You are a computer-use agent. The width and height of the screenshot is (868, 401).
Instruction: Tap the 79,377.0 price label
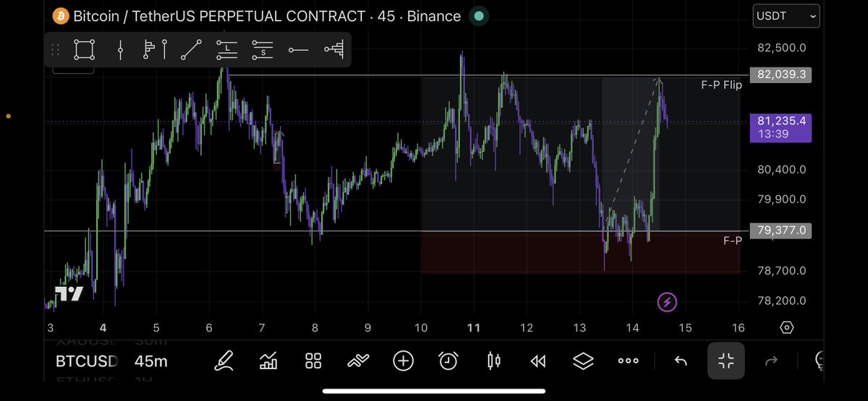click(x=781, y=230)
